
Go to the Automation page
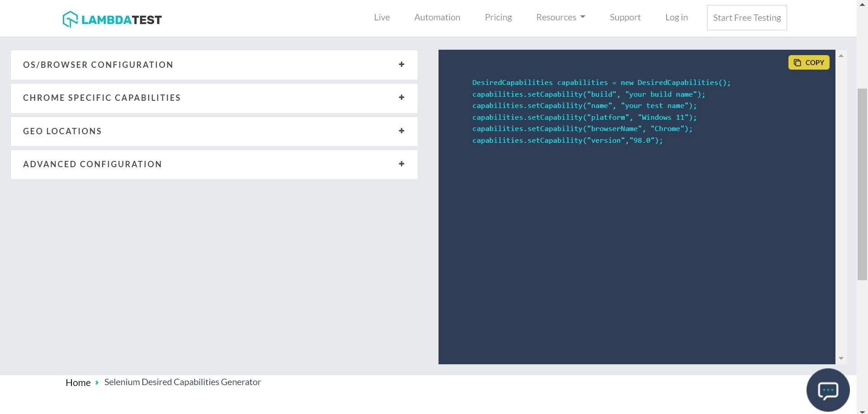pos(437,17)
